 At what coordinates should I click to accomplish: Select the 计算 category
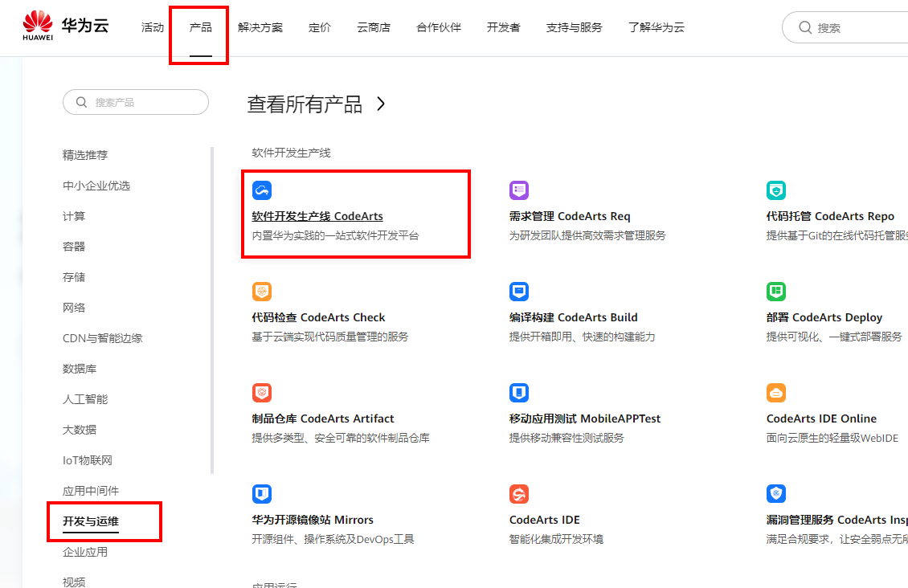click(x=74, y=216)
